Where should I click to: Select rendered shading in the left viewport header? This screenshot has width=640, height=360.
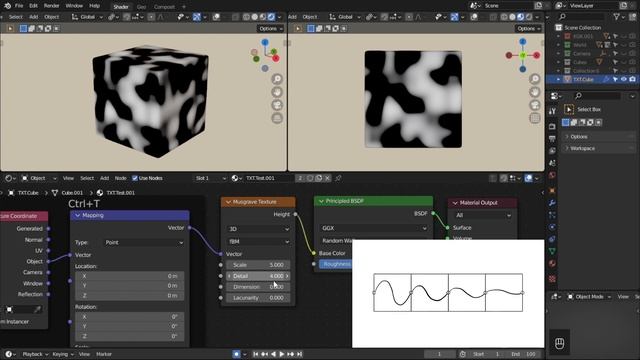pyautogui.click(x=271, y=17)
